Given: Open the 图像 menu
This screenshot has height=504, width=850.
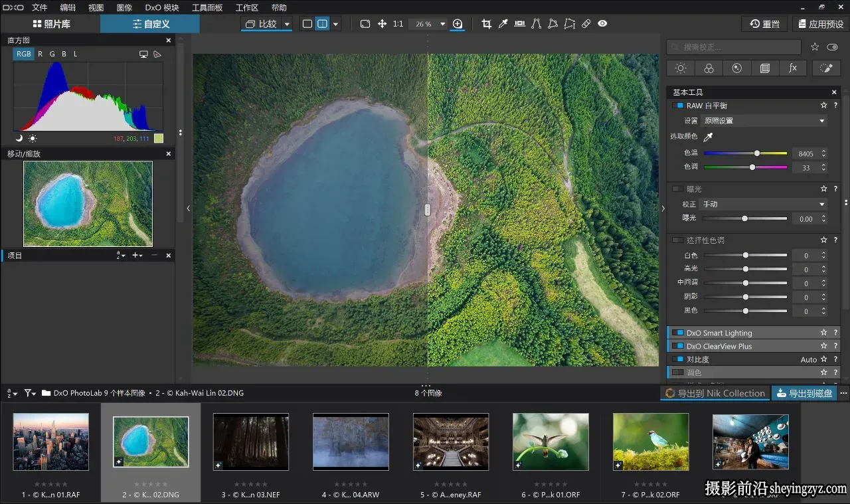Looking at the screenshot, I should (x=124, y=7).
